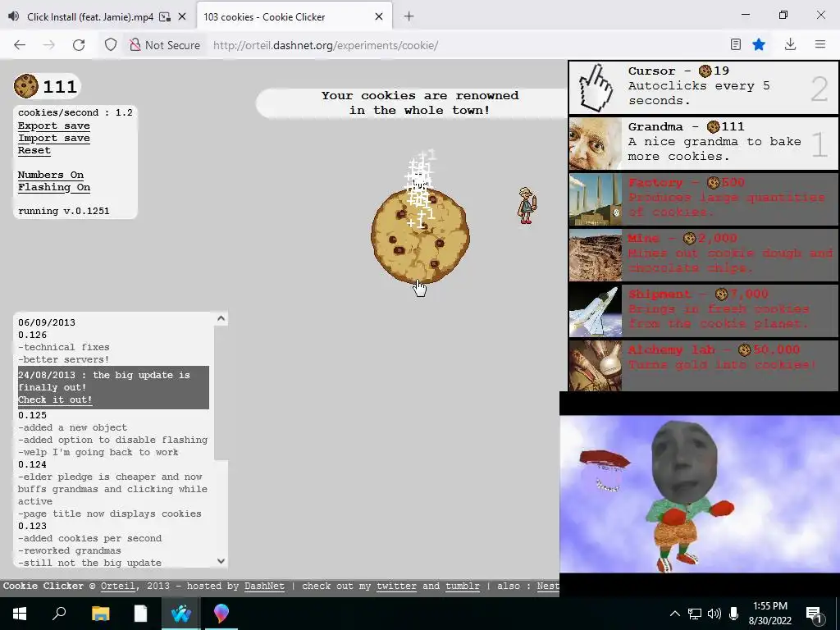Click the blue bookmark star

pos(759,44)
